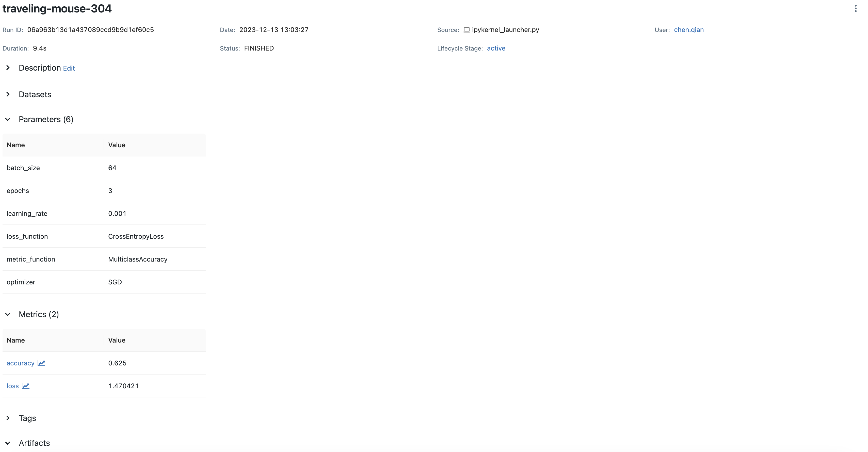This screenshot has width=868, height=452.
Task: Expand the Tags section
Action: click(x=8, y=418)
